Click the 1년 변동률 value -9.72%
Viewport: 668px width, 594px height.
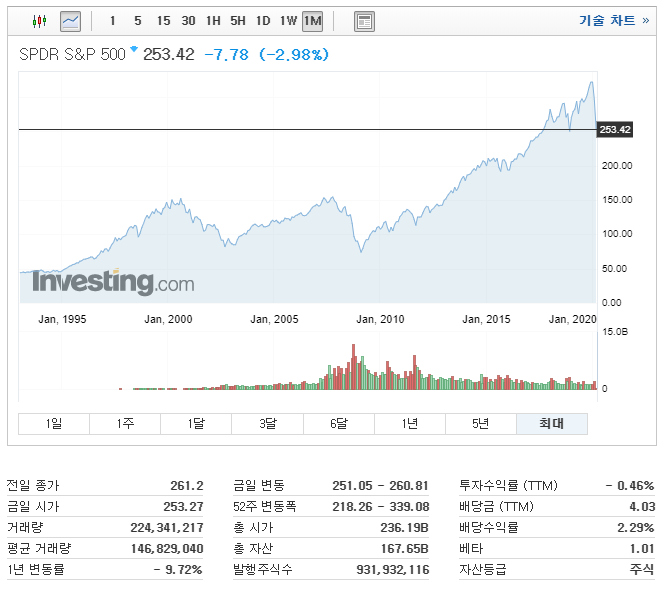[x=178, y=569]
